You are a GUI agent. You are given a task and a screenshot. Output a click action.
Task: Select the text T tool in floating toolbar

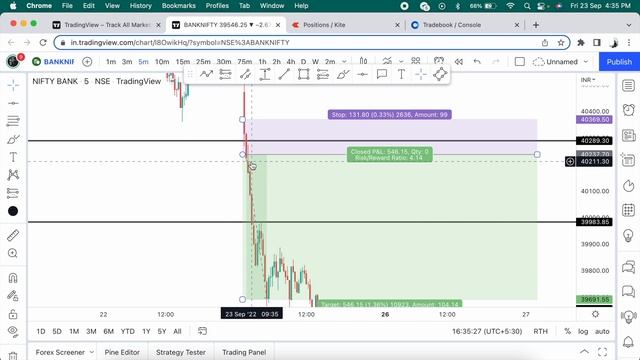401,74
